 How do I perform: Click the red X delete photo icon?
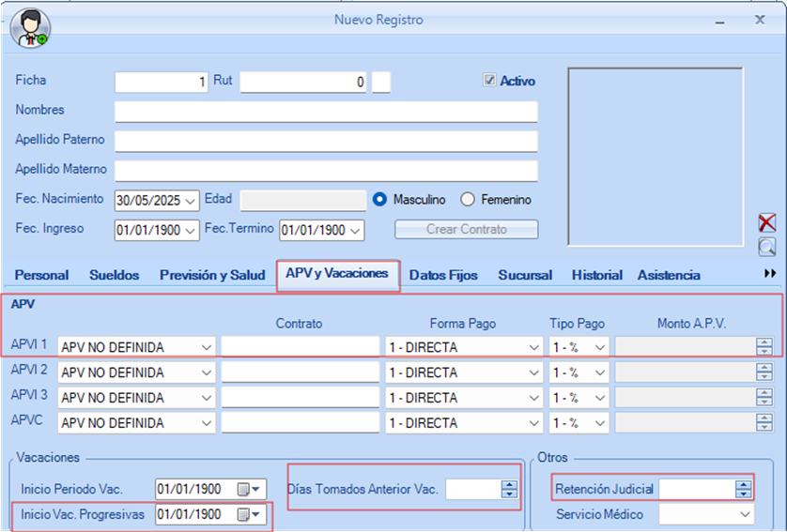(767, 222)
